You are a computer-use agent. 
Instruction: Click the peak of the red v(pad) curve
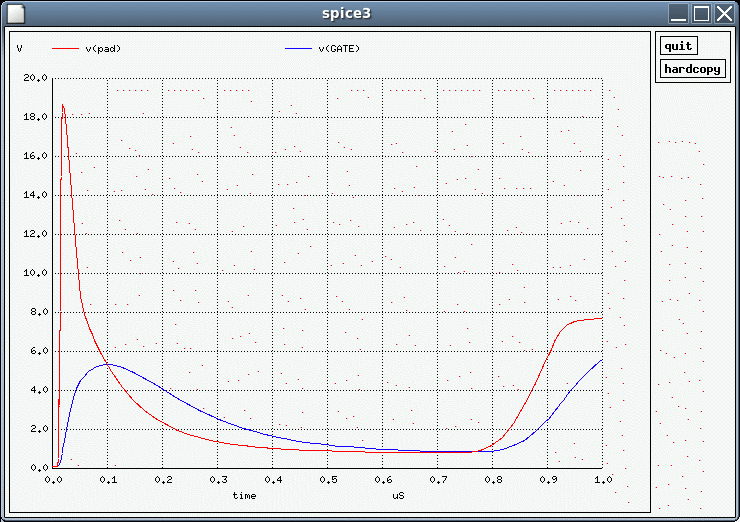tap(62, 105)
